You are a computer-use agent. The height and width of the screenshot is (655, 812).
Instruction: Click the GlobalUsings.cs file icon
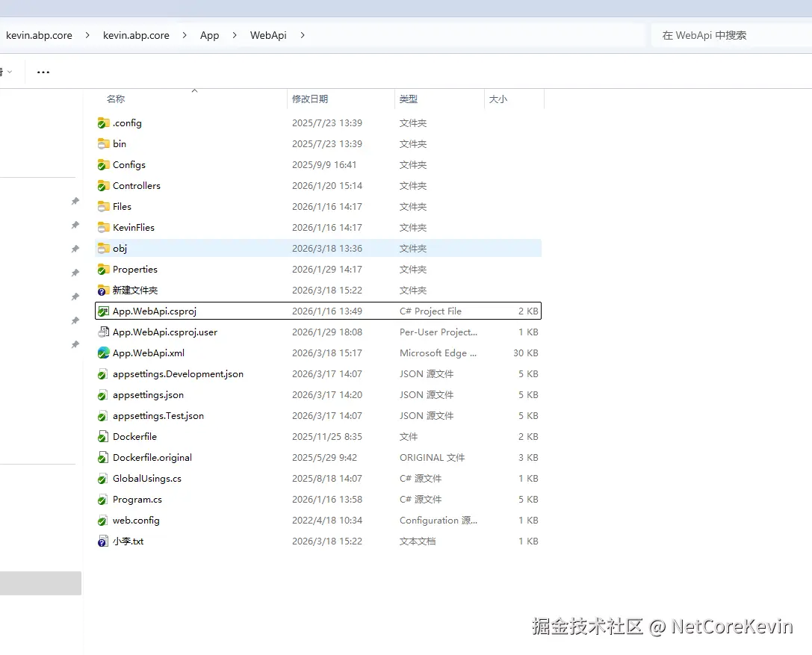pyautogui.click(x=104, y=479)
